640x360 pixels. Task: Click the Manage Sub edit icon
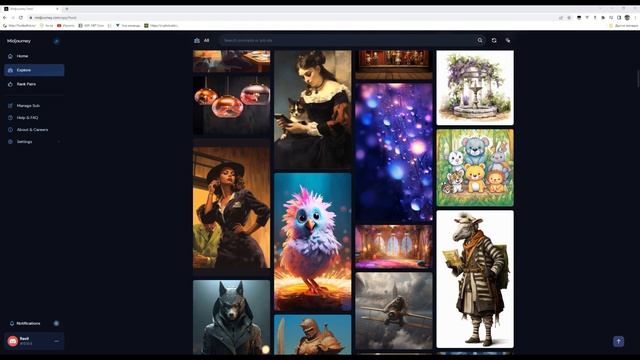tap(10, 106)
